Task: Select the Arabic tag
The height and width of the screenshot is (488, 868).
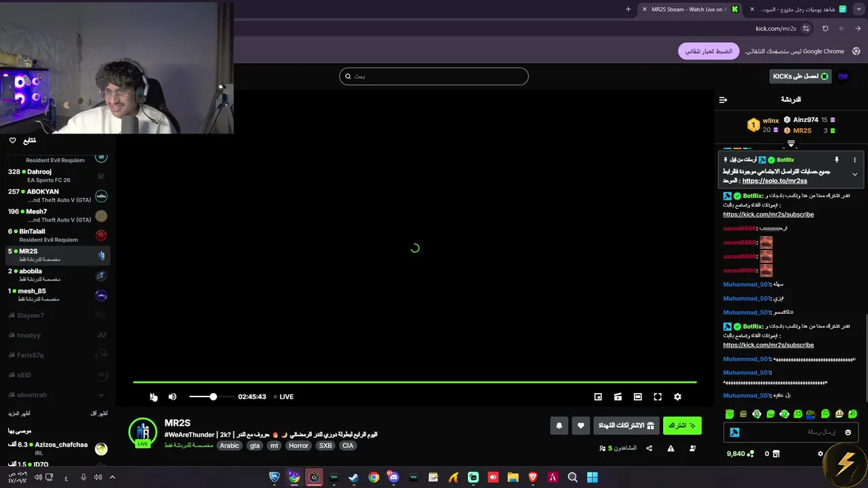Action: point(229,445)
